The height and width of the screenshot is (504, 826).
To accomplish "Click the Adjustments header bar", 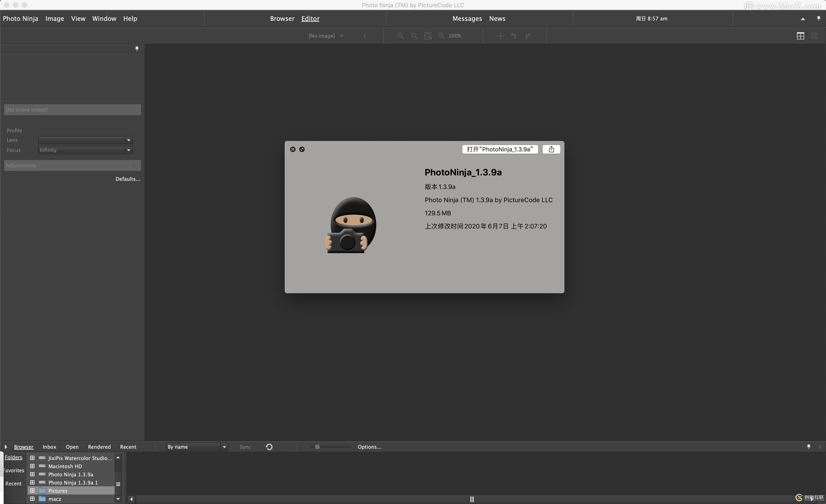I will (x=72, y=165).
